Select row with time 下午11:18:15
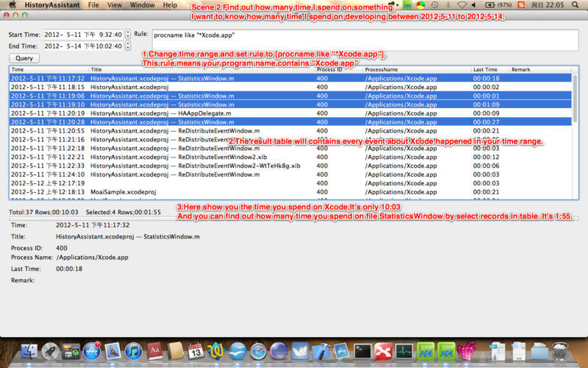 290,87
